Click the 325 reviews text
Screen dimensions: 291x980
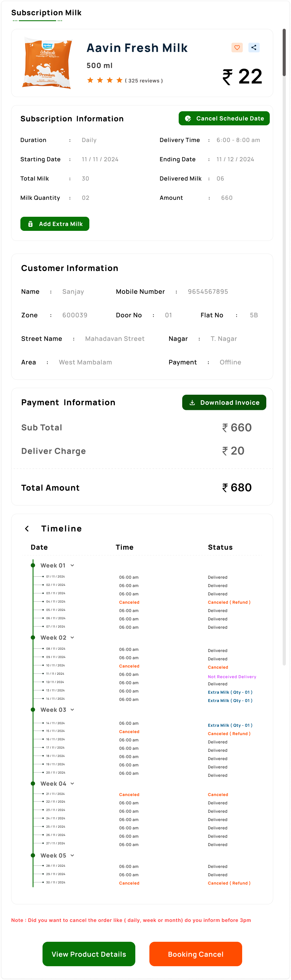144,81
